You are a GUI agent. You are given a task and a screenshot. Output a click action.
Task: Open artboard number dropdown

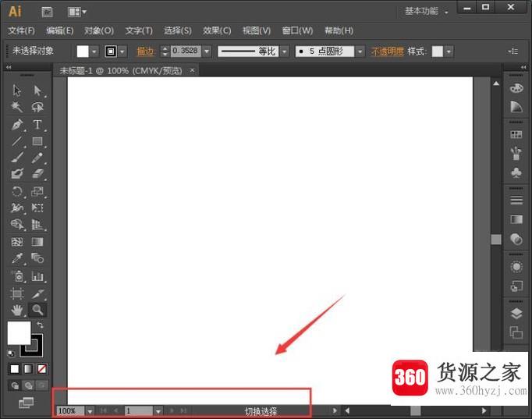[158, 411]
